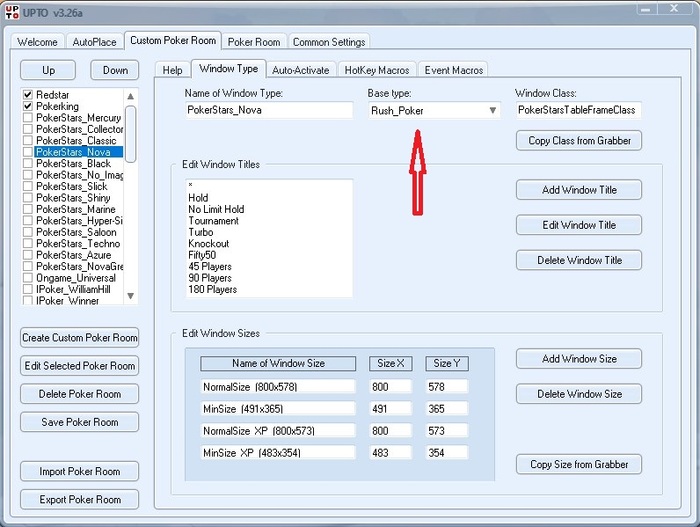This screenshot has width=700, height=527.
Task: Click Export Poker Room button
Action: coord(79,499)
